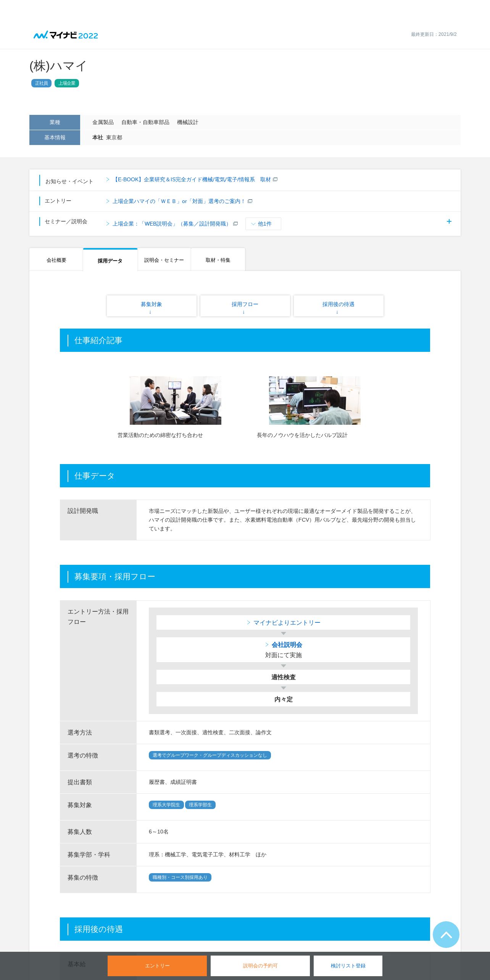
Task: Click the 金属製品 industry text
Action: tap(103, 122)
